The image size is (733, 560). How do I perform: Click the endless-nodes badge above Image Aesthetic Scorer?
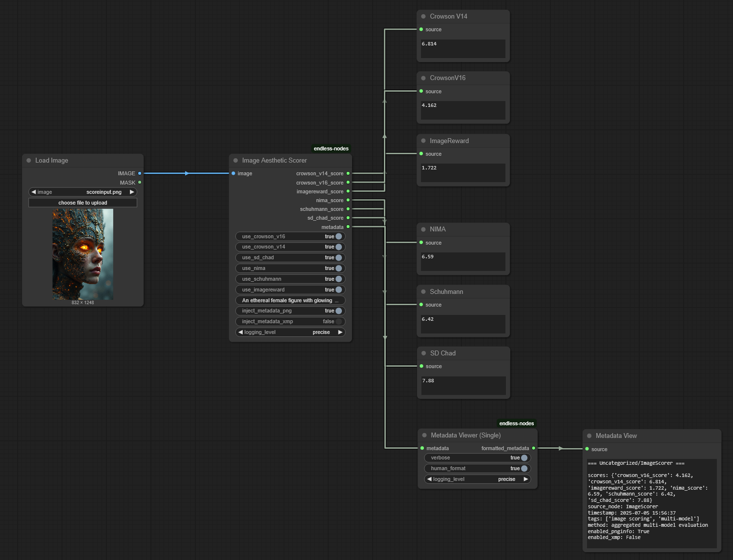coord(331,148)
